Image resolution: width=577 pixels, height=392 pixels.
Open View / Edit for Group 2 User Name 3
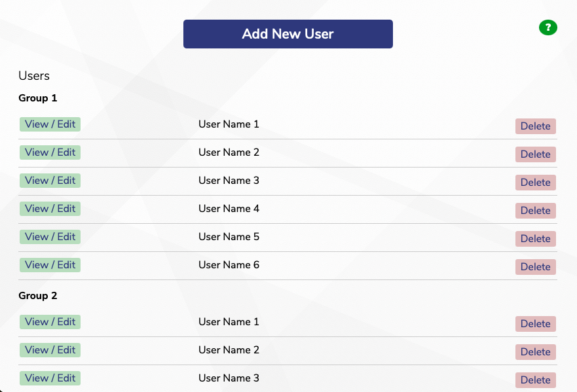tap(50, 378)
